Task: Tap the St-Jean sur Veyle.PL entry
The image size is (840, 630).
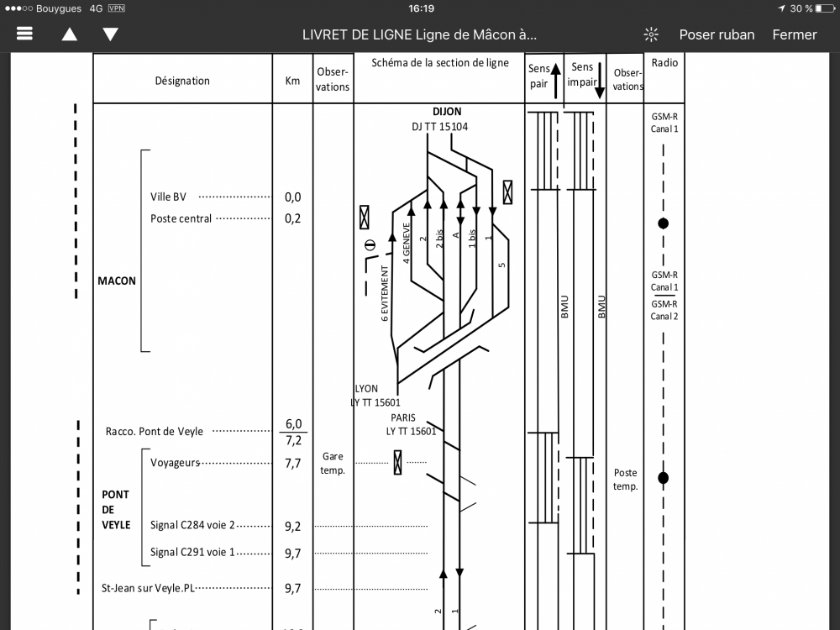Action: (x=148, y=588)
